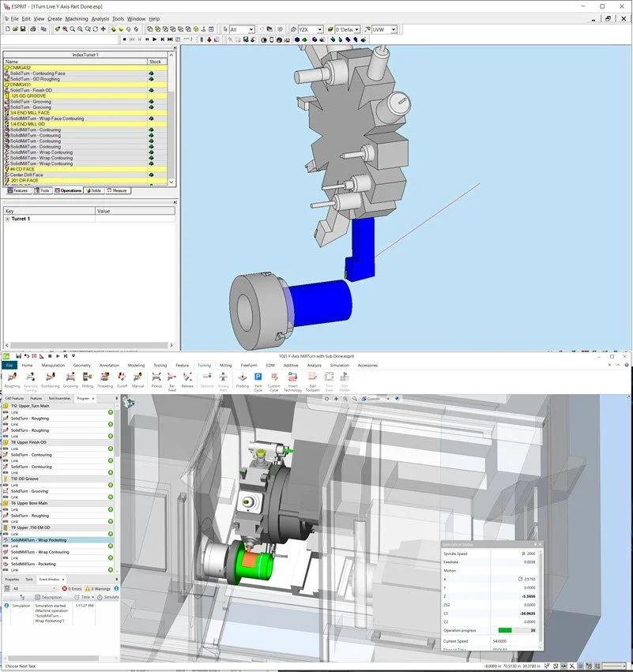
Task: Click the Pickup icon in Turning ribbon
Action: [156, 380]
